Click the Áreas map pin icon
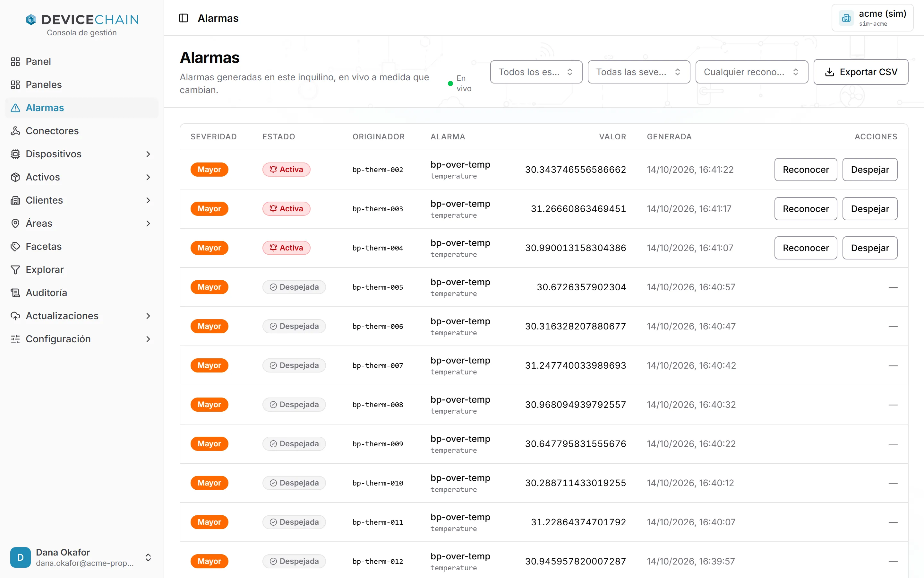The width and height of the screenshot is (924, 578). pos(15,223)
